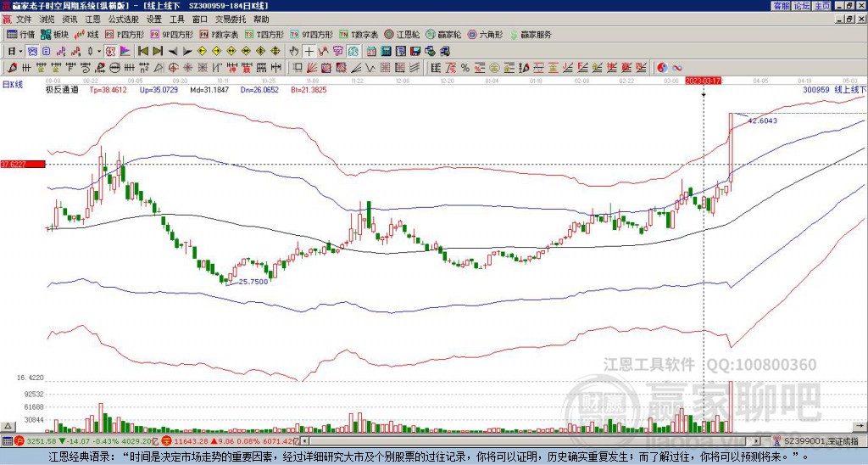Click the 日K线 label on chart
Screen dimensions: 868x465
click(x=13, y=84)
